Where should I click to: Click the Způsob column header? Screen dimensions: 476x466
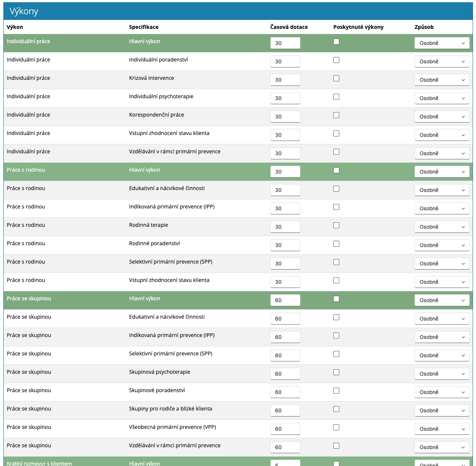(424, 27)
